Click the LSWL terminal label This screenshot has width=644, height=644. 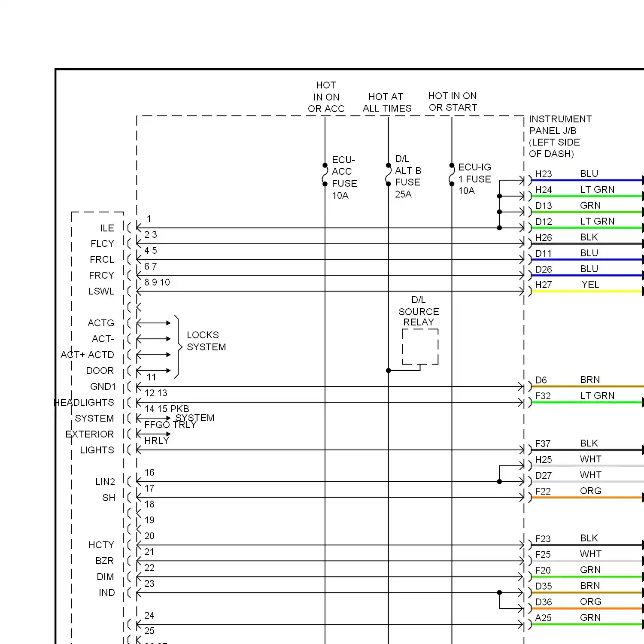pyautogui.click(x=101, y=291)
